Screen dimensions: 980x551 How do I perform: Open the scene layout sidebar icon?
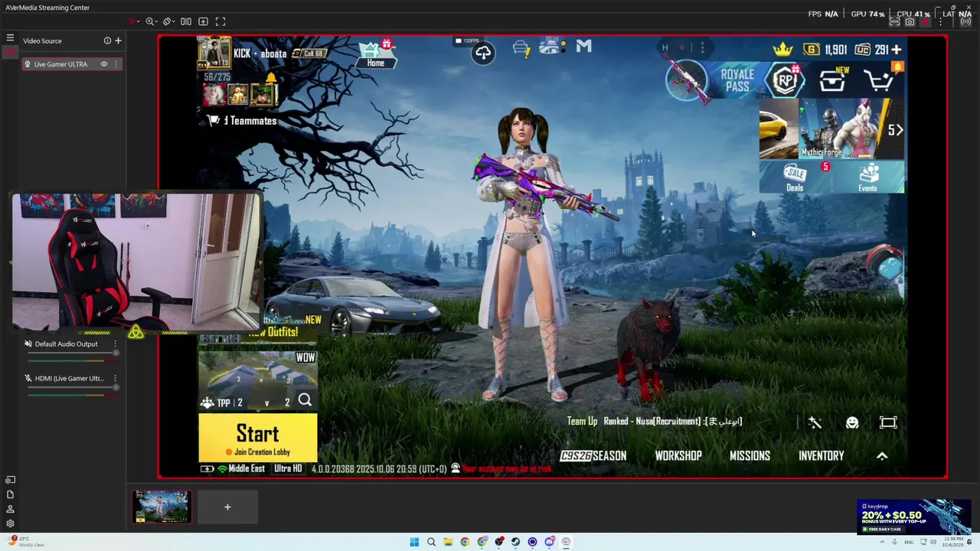click(10, 480)
